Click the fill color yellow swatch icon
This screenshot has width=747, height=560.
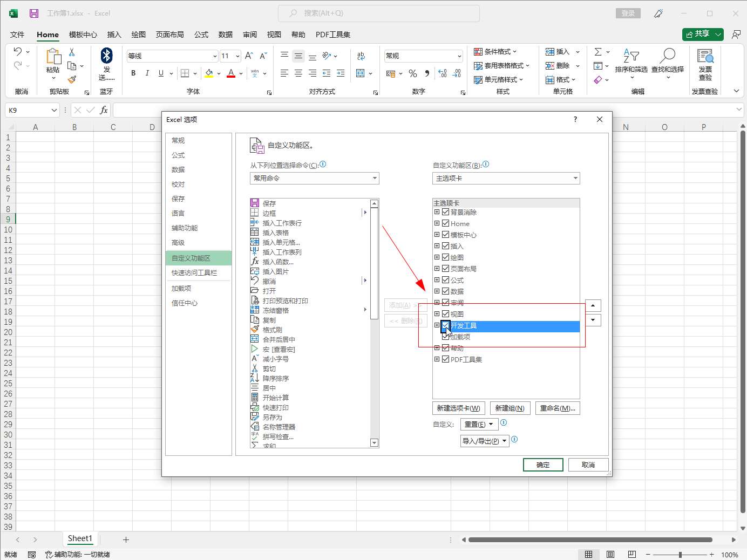(209, 73)
